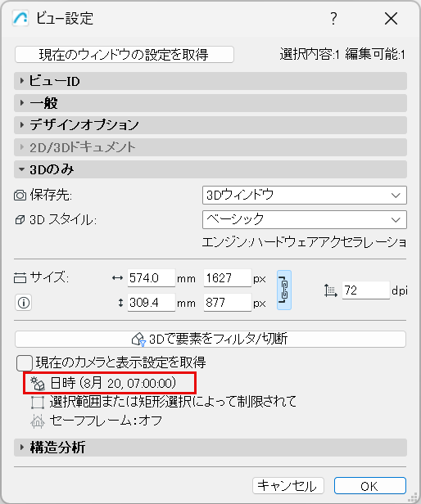Click the horizontal width arrow icon
Viewport: 421px width, 504px height.
(x=117, y=278)
